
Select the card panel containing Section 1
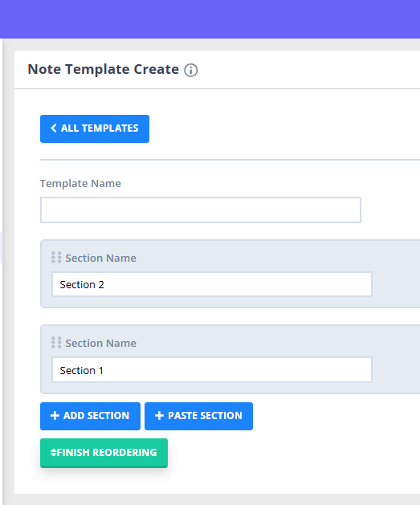(x=230, y=359)
